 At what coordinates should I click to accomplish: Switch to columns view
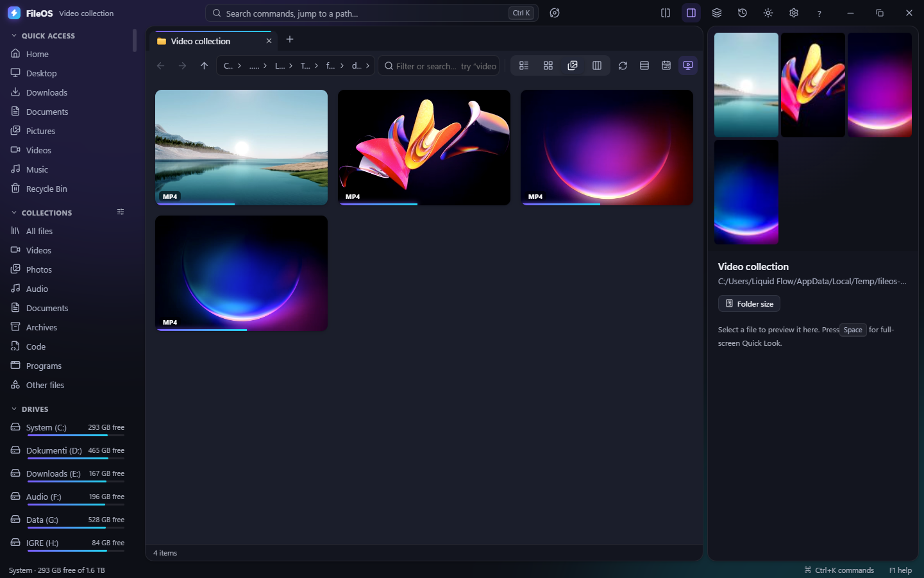(x=597, y=65)
